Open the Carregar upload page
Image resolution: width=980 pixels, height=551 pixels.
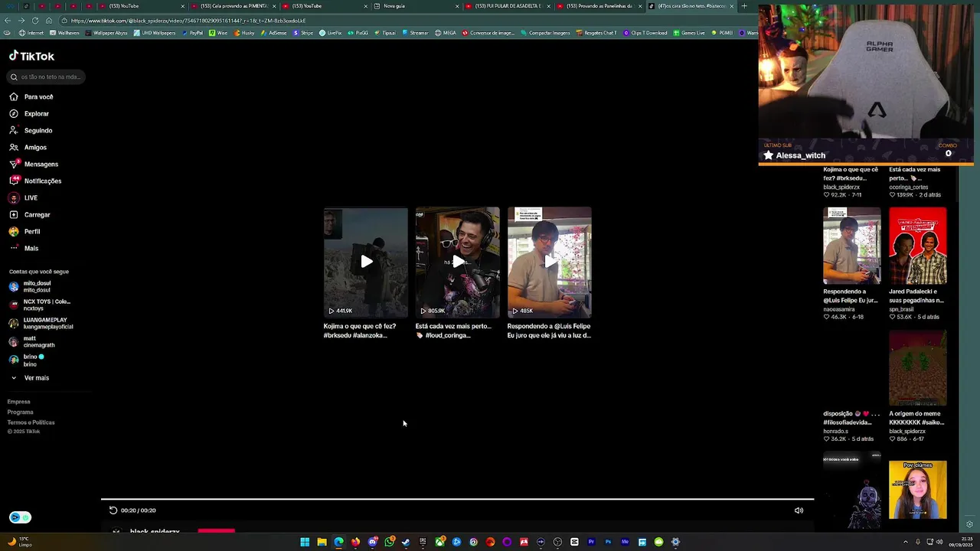tap(29, 214)
